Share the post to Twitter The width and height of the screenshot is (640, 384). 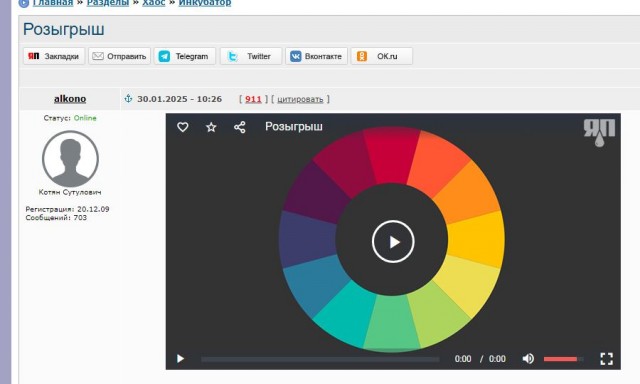pyautogui.click(x=251, y=56)
